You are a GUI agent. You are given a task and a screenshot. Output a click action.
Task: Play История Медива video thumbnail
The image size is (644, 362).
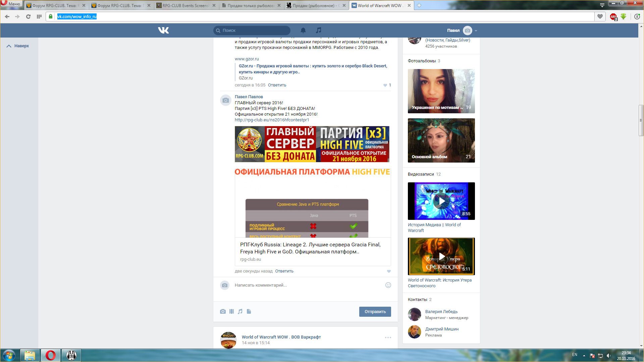[x=441, y=201]
